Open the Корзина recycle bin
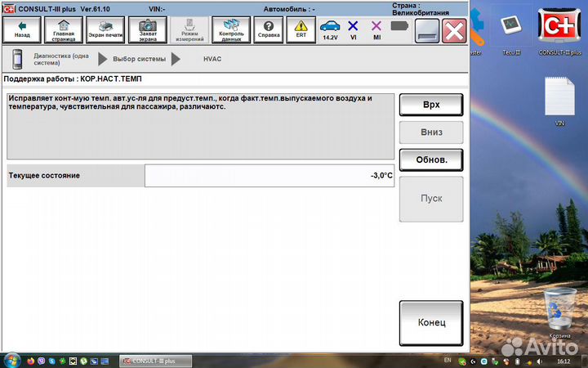 (x=560, y=311)
